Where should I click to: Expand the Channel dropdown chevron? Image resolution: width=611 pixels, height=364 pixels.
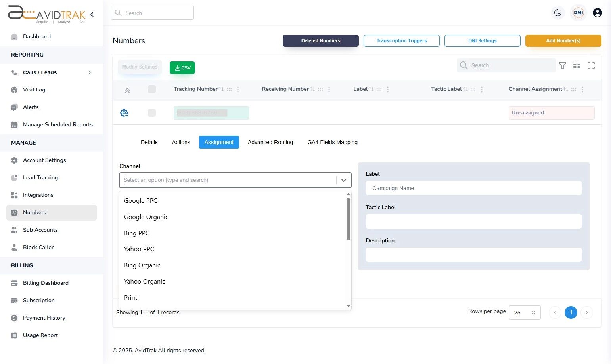click(344, 180)
